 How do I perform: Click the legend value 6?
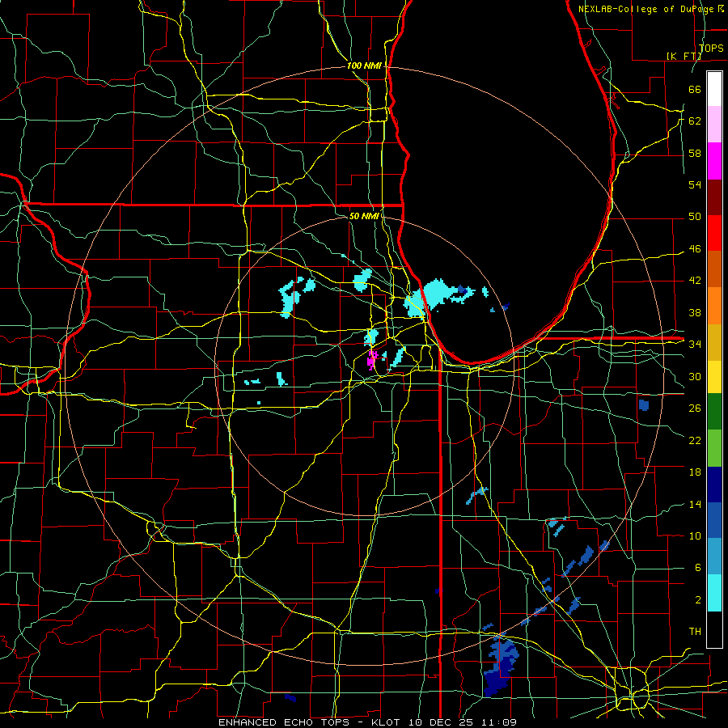click(697, 567)
